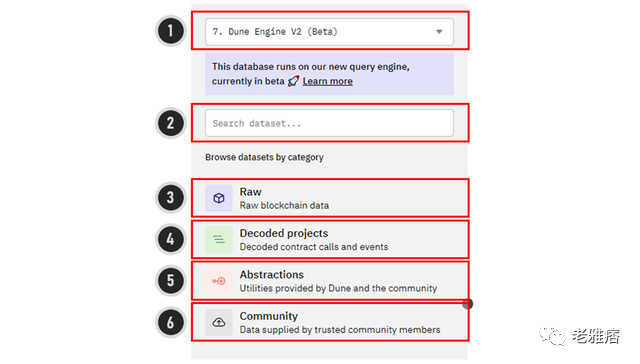640x364 pixels.
Task: Open the Community category title
Action: (x=269, y=316)
